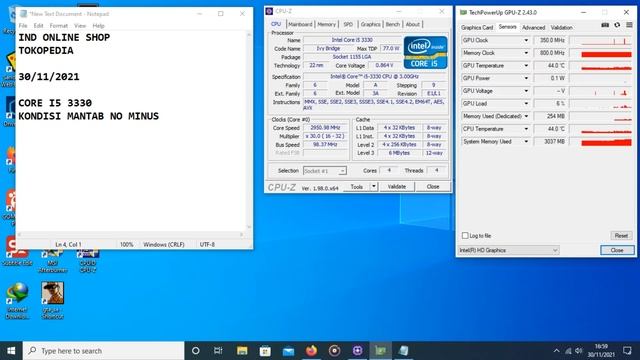Open the Notepad Edit menu

coord(38,26)
